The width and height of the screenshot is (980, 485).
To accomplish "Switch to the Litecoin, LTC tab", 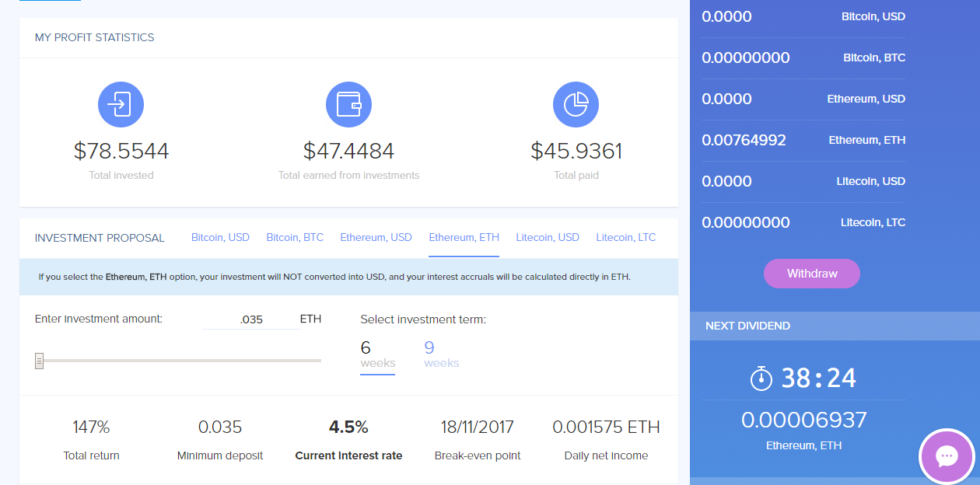I will click(x=626, y=237).
